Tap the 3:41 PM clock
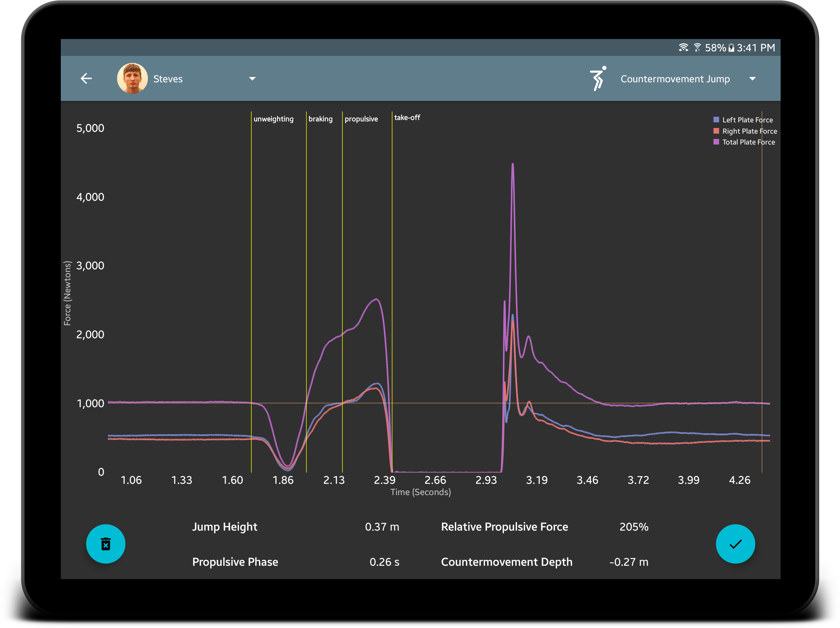 click(x=756, y=48)
